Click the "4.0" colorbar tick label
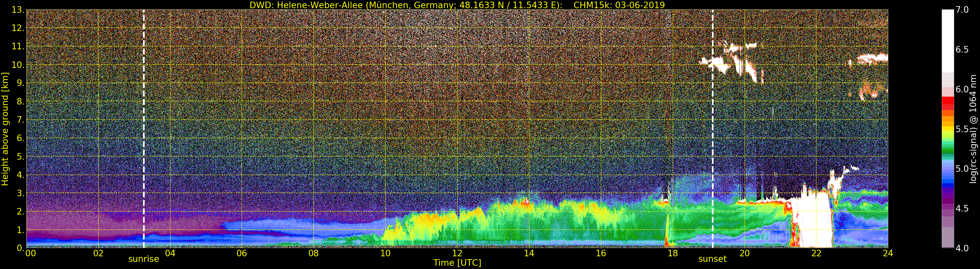This screenshot has width=980, height=269. coord(962,248)
